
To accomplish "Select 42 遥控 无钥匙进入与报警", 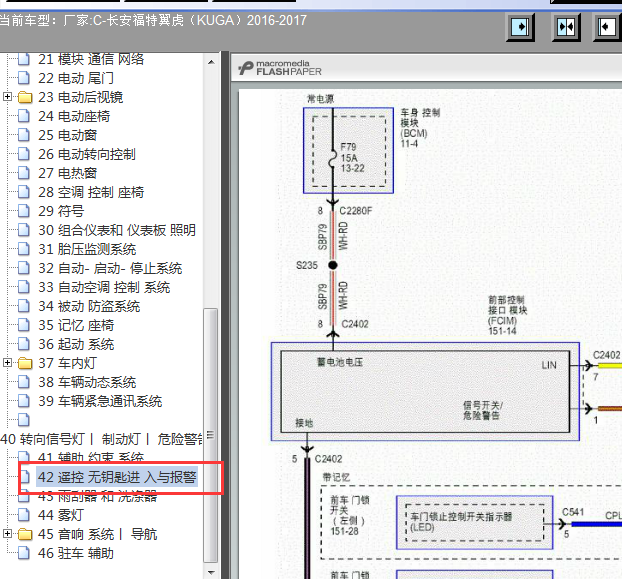I will 117,477.
